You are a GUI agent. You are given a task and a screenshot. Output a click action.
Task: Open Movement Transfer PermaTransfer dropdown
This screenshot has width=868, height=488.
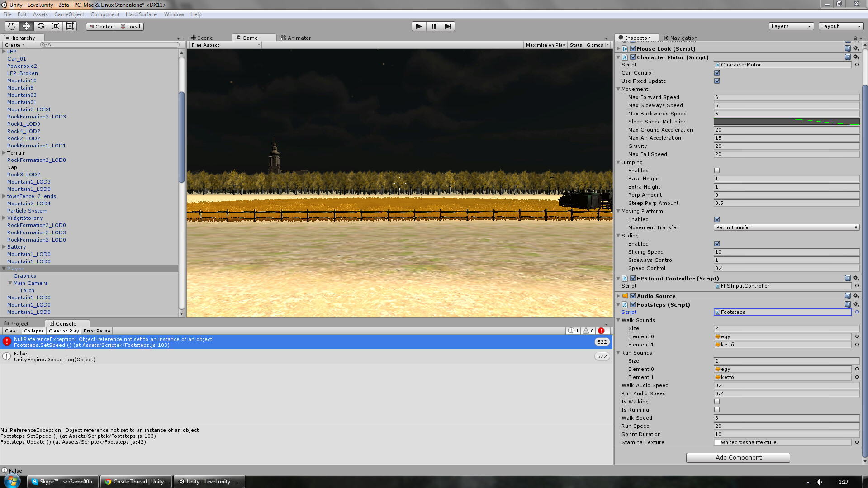(x=787, y=227)
